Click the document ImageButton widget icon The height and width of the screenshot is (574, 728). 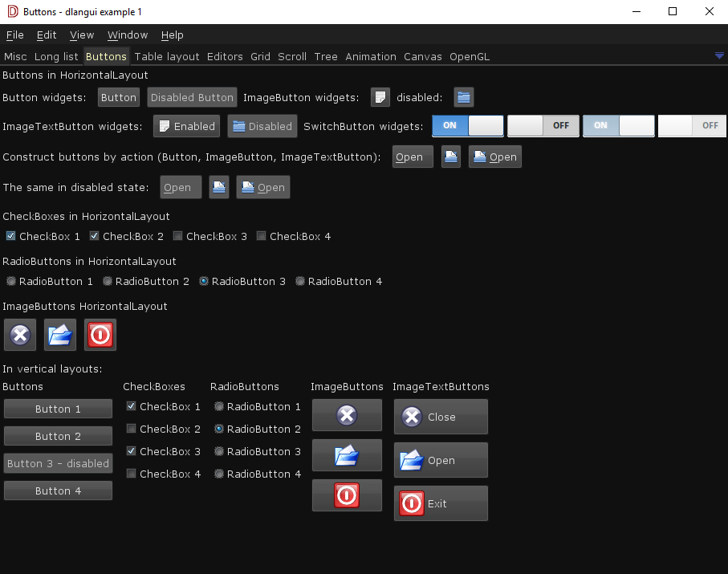tap(380, 97)
